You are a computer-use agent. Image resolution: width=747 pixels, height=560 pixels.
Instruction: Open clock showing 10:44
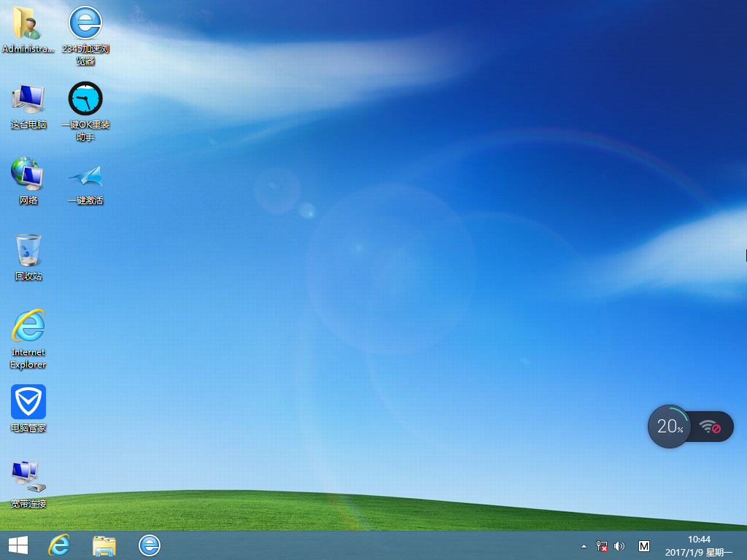pyautogui.click(x=699, y=540)
